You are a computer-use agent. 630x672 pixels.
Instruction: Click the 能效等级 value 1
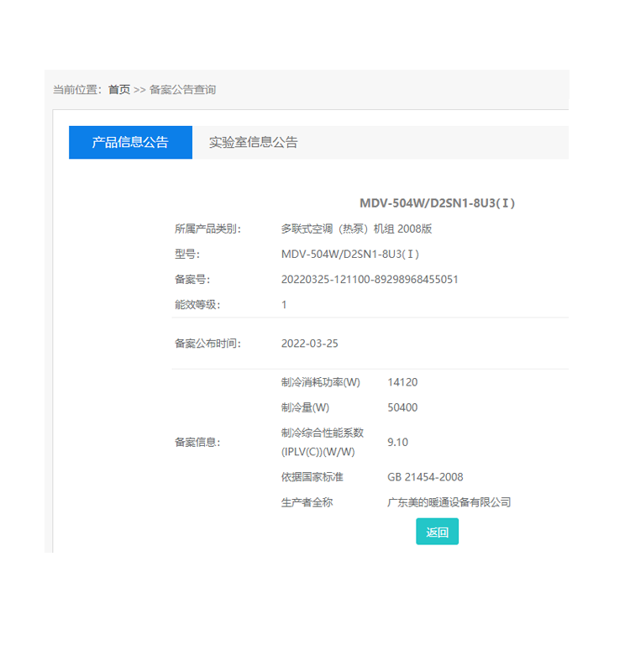pyautogui.click(x=284, y=305)
